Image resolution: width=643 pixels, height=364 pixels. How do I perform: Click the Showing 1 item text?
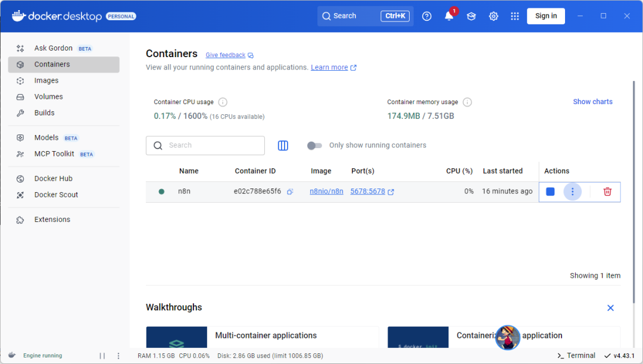pyautogui.click(x=595, y=275)
